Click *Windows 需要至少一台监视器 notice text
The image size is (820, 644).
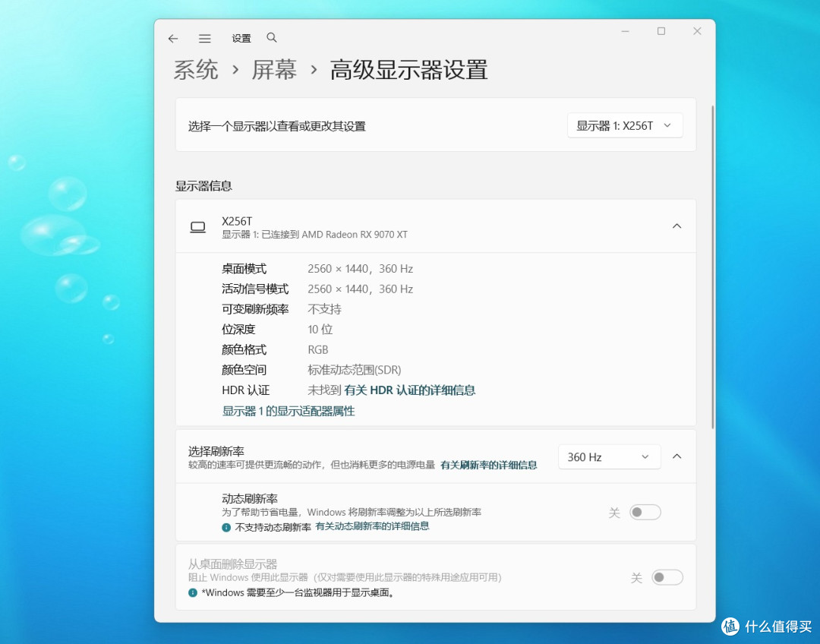pyautogui.click(x=298, y=592)
